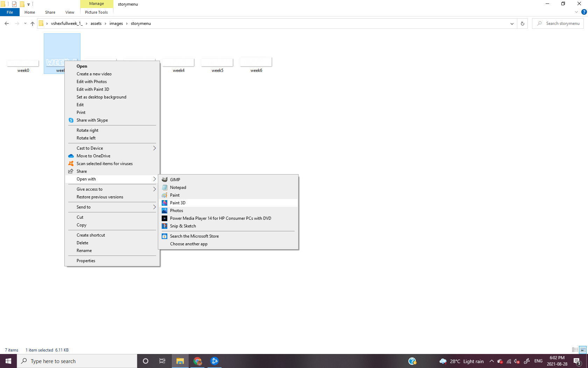Open Task View on the taskbar
Viewport: 588px width, 368px height.
pyautogui.click(x=162, y=361)
